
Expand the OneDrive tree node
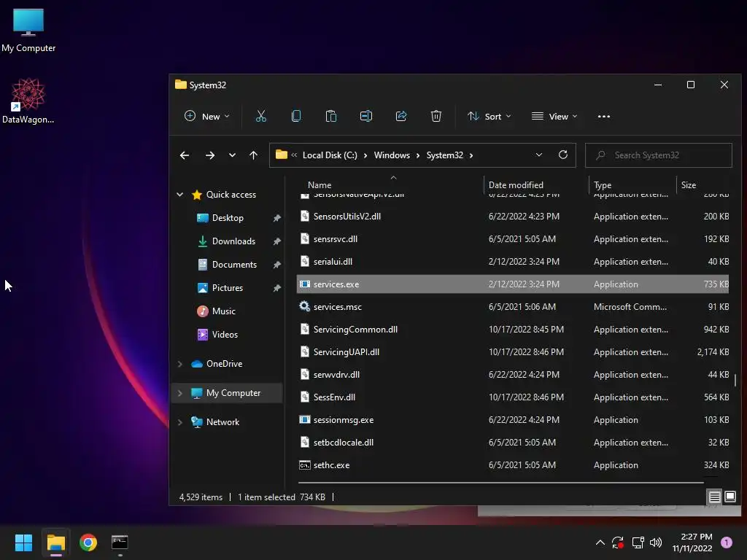(x=180, y=364)
